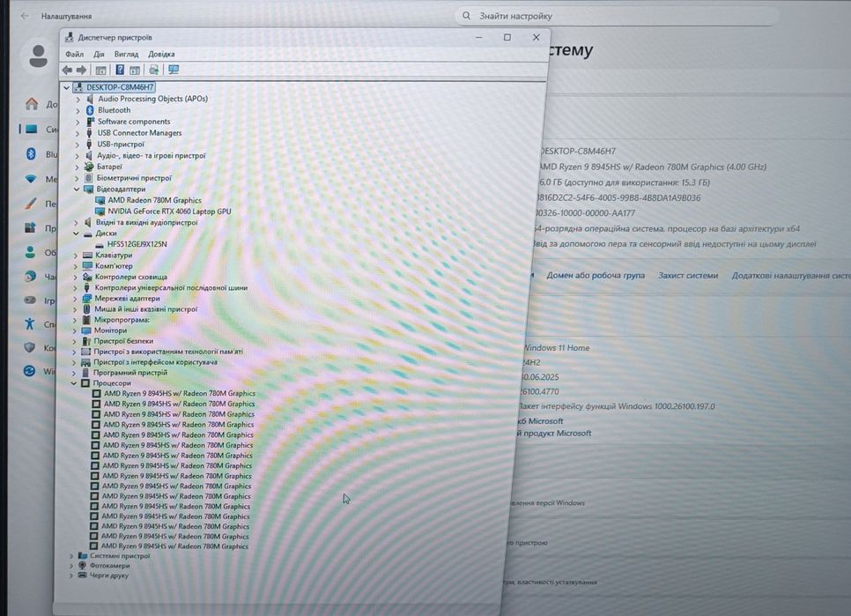
Task: Open the Дія menu
Action: pyautogui.click(x=99, y=55)
